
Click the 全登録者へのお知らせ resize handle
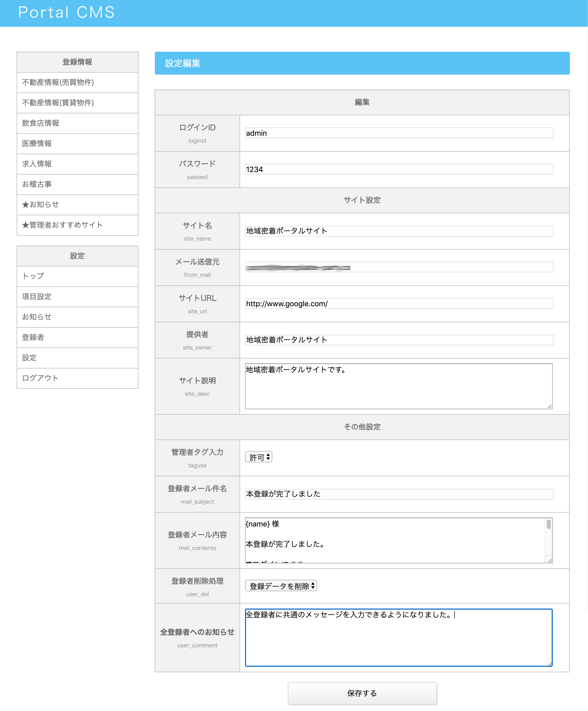[x=550, y=664]
